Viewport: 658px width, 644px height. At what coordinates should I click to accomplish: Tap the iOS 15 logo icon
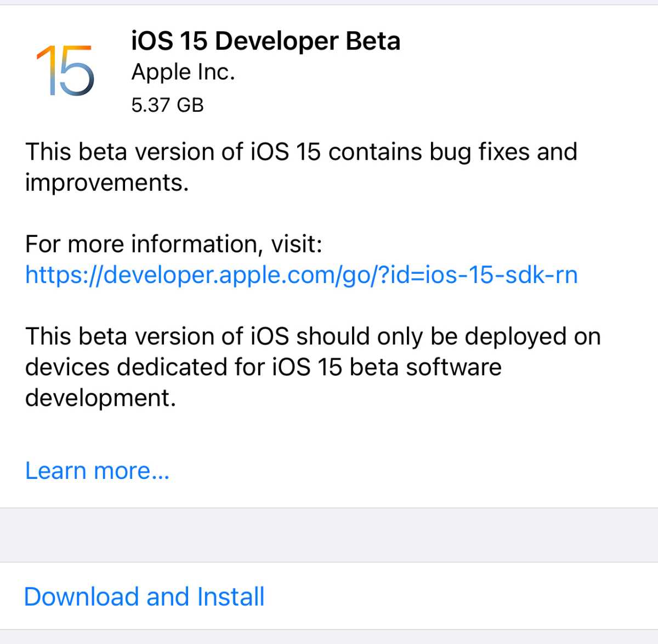coord(65,71)
